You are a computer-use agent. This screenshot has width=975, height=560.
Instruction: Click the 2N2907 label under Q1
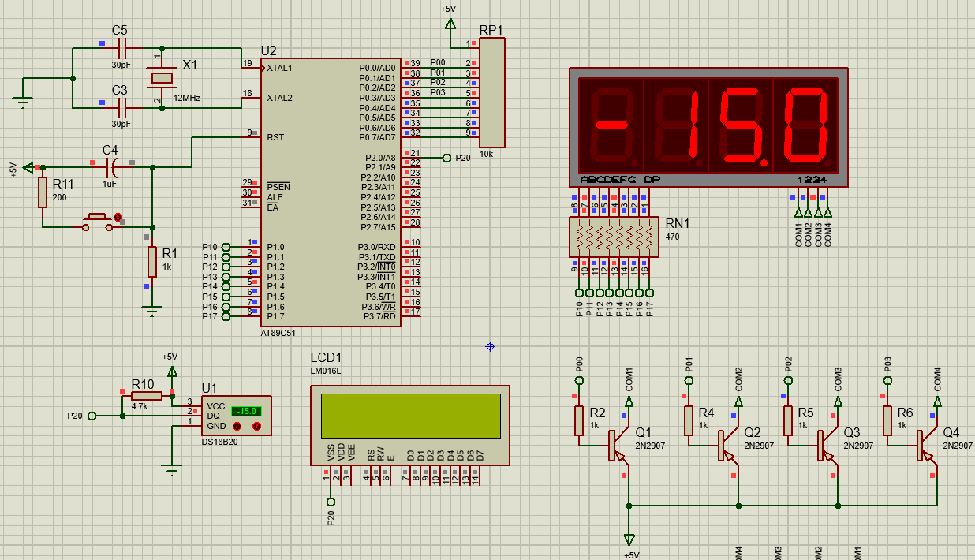click(648, 446)
